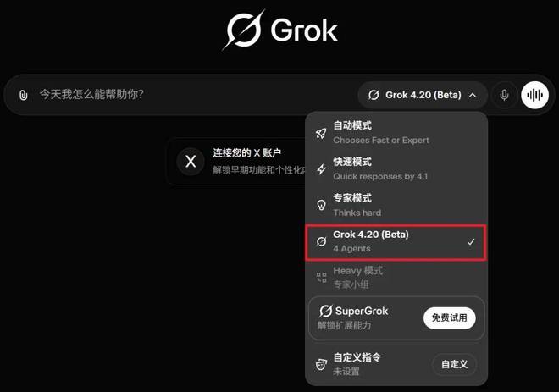Click the mask icon beside 自定义指令
The image size is (559, 392).
(321, 364)
